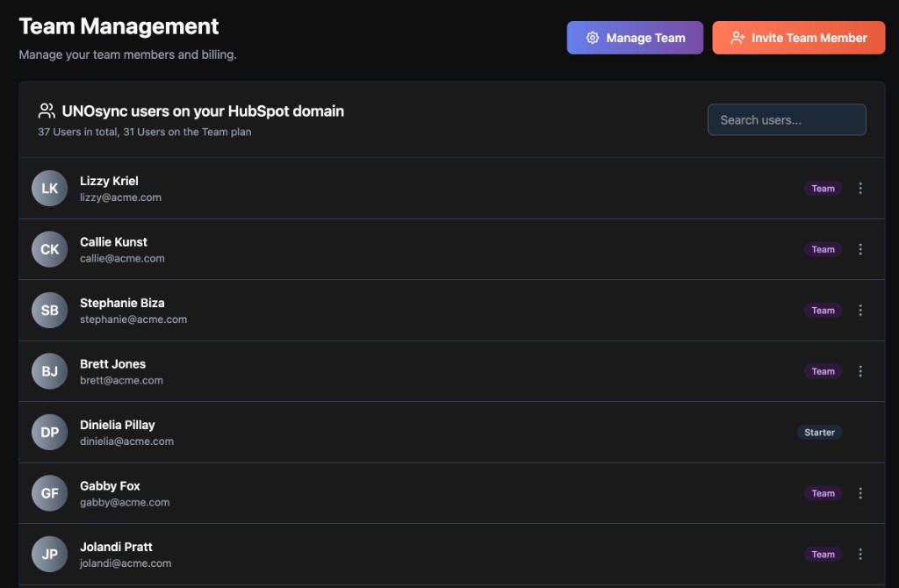
Task: Open the three-dot menu for Gabby Fox
Action: click(860, 493)
